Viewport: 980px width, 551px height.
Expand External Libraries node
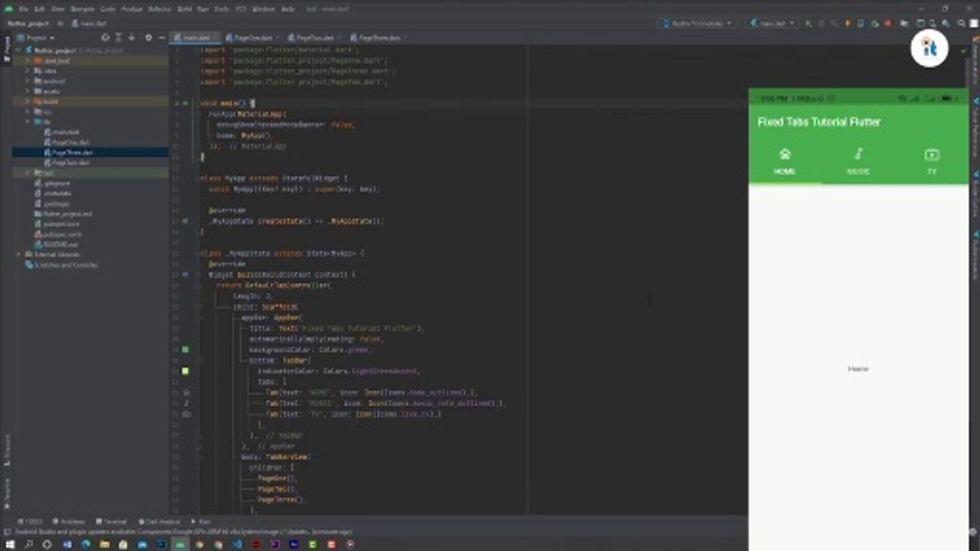(x=18, y=254)
